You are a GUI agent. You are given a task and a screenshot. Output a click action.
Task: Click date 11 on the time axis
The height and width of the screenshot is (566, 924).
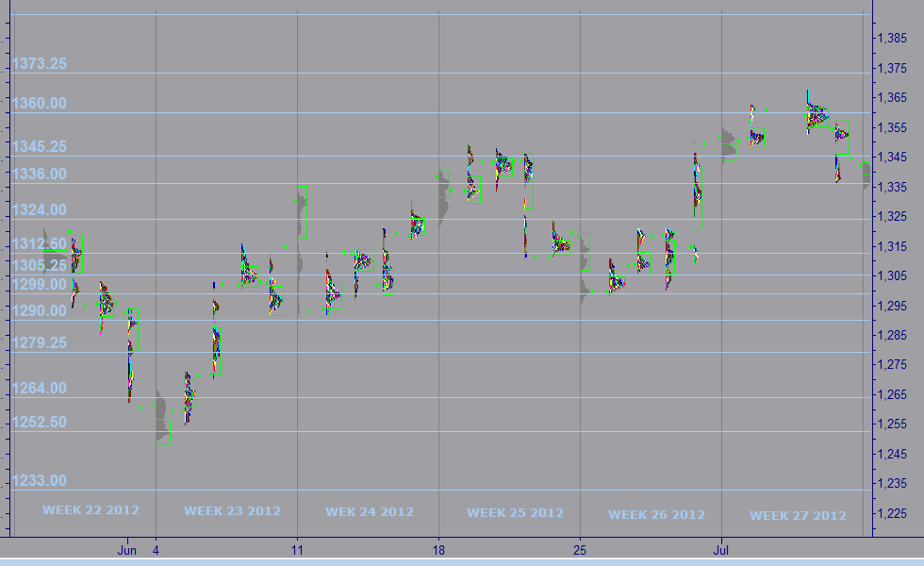click(297, 548)
